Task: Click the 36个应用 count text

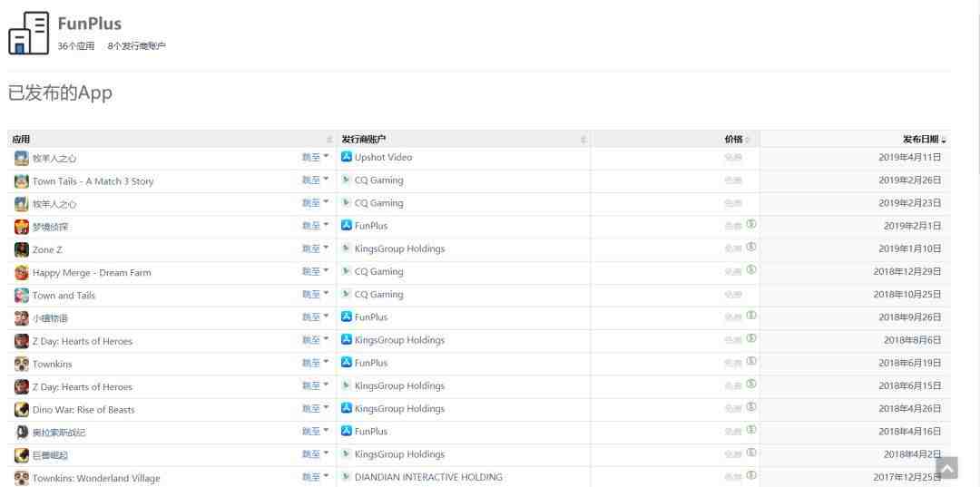Action: click(76, 45)
